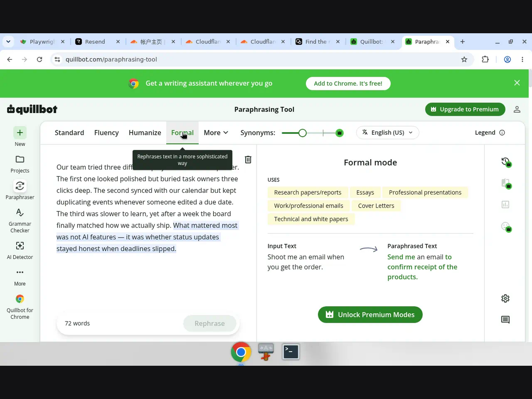532x399 pixels.
Task: Close the green Chrome extension banner
Action: point(517,83)
